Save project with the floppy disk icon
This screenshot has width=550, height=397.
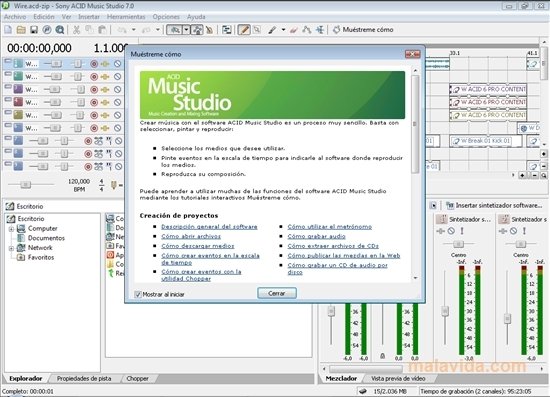tap(34, 30)
